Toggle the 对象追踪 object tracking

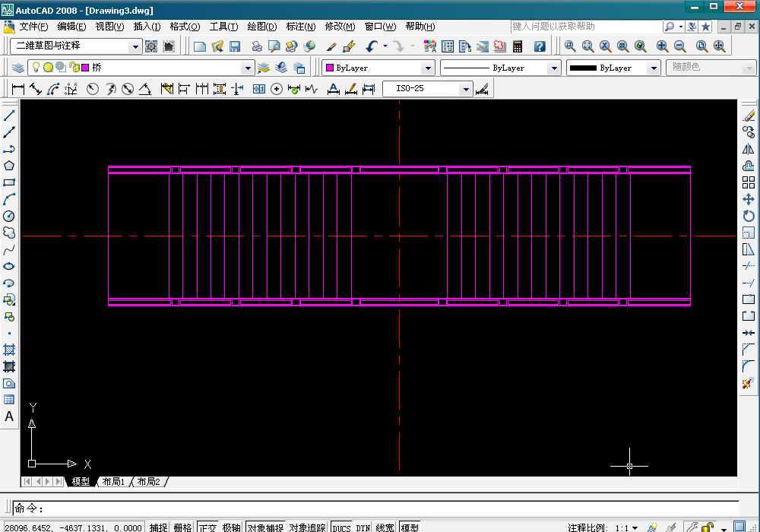tap(307, 527)
